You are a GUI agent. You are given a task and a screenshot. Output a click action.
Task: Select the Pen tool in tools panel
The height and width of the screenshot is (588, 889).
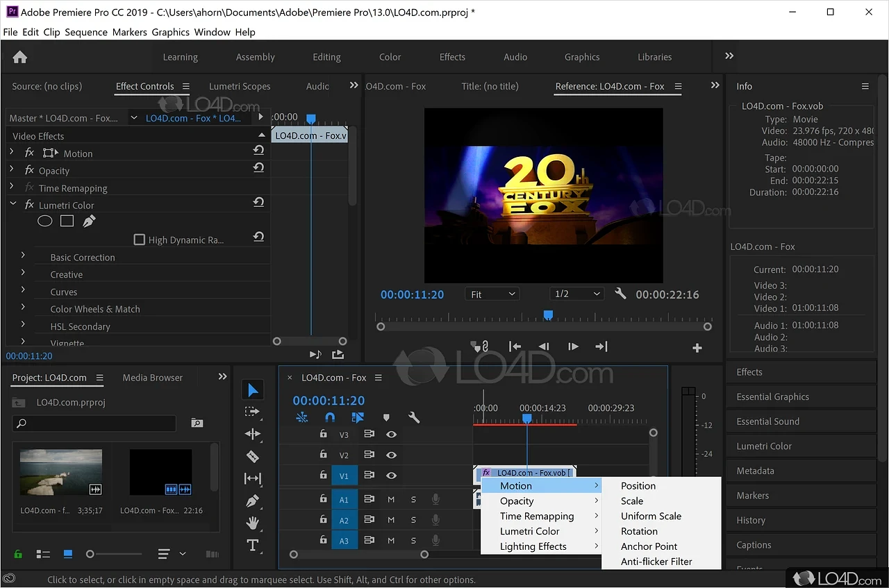(253, 501)
